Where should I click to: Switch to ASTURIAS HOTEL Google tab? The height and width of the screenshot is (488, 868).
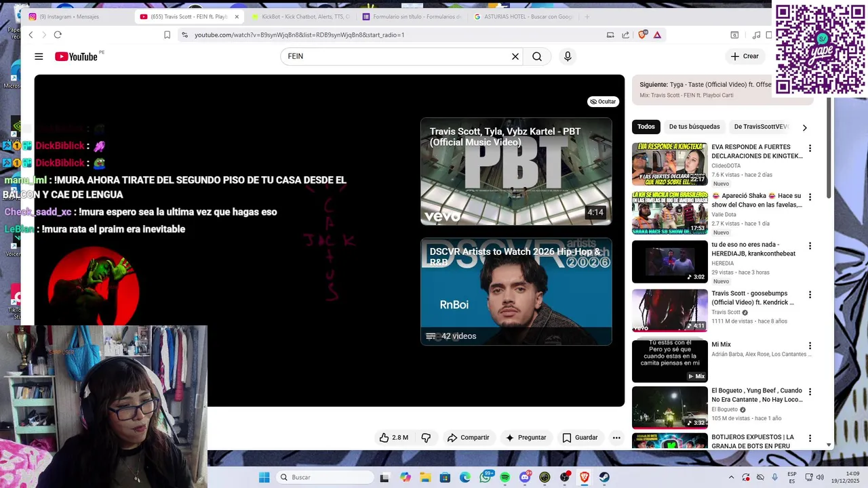523,16
